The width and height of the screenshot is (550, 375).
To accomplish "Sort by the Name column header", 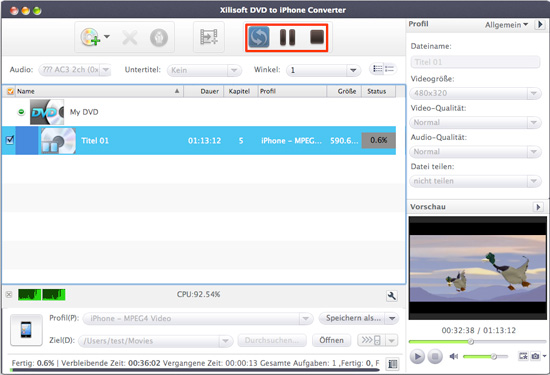I will point(99,91).
